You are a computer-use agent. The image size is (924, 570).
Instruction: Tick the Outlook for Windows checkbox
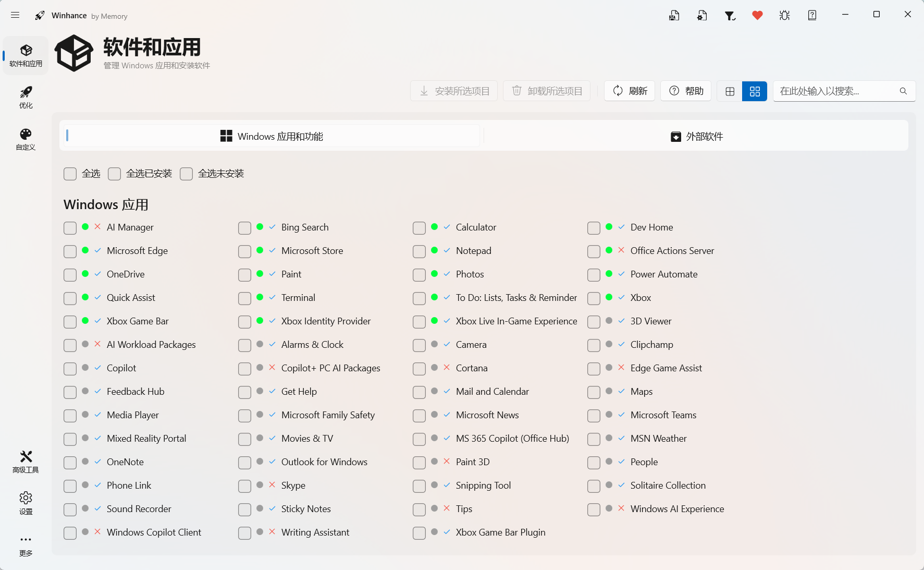(244, 463)
